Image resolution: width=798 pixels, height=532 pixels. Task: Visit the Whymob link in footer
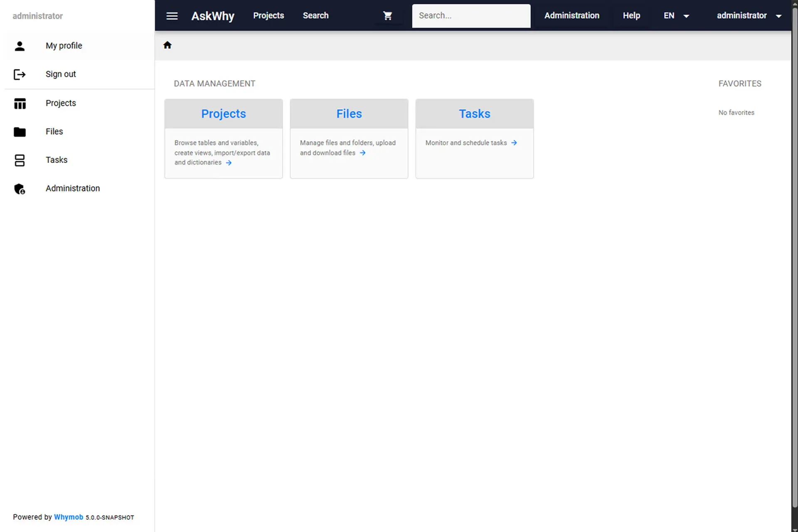[x=69, y=517]
